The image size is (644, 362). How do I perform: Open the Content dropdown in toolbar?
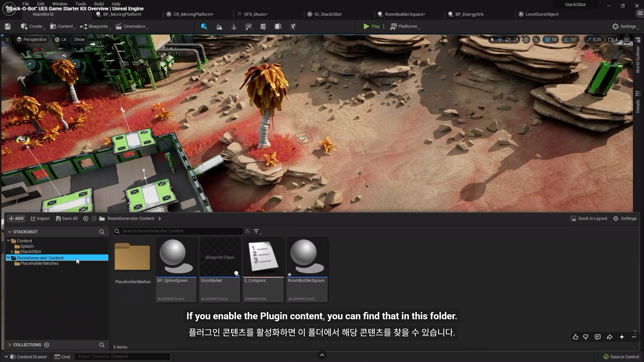62,26
